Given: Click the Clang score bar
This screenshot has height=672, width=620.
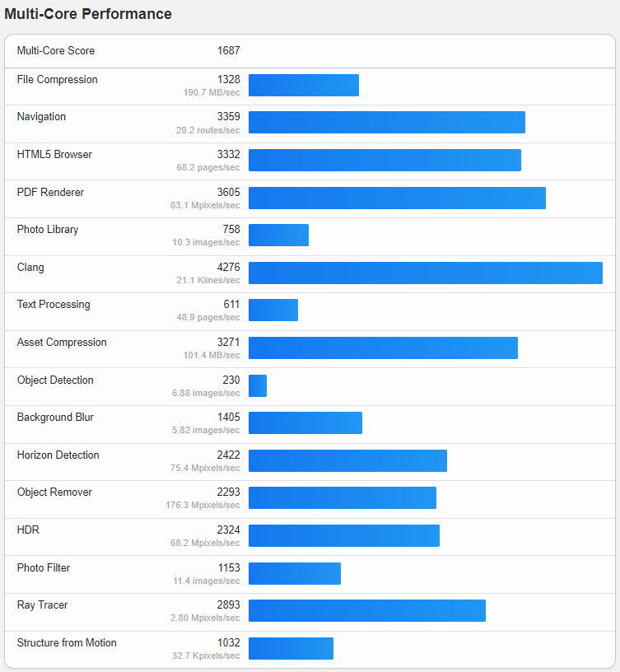Looking at the screenshot, I should 426,273.
